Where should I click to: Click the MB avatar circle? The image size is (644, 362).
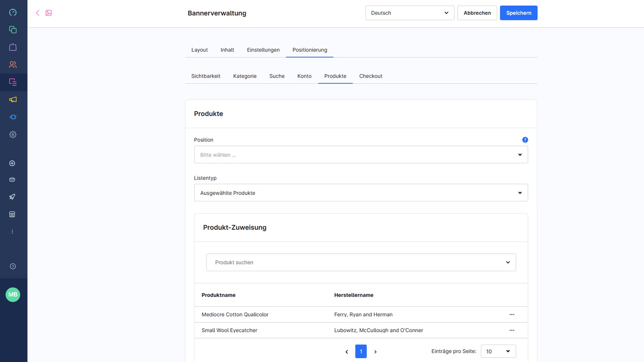coord(13,295)
